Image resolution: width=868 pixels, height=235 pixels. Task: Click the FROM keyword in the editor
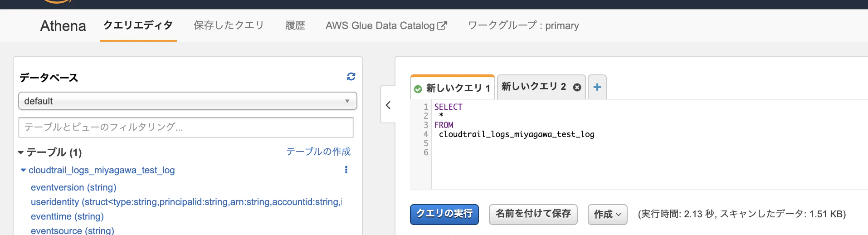[444, 125]
